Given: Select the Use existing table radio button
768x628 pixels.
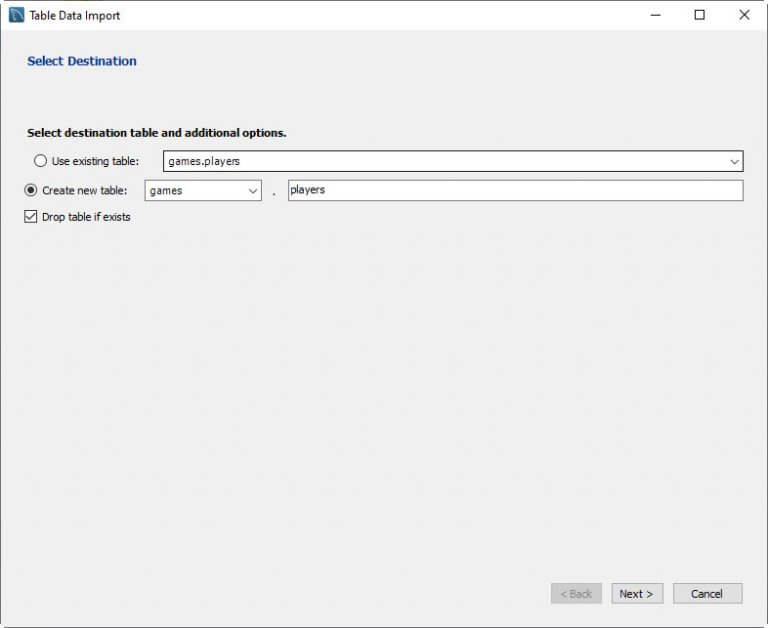Looking at the screenshot, I should [40, 161].
